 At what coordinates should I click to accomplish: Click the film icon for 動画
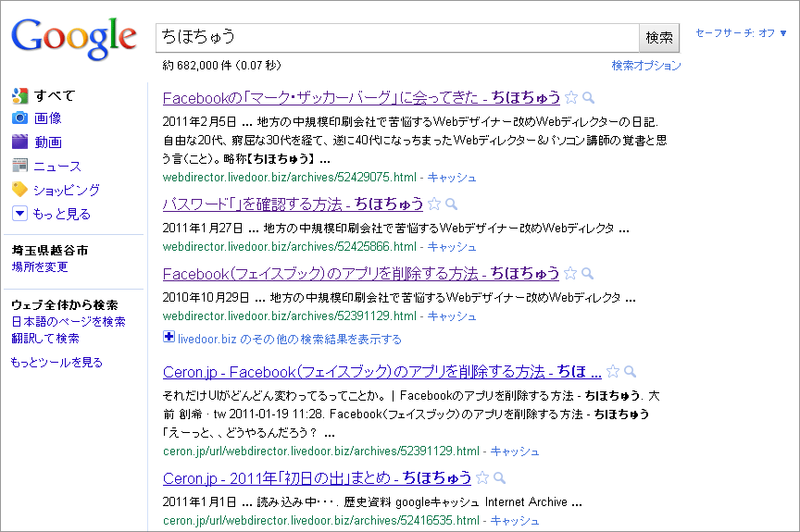tap(19, 142)
